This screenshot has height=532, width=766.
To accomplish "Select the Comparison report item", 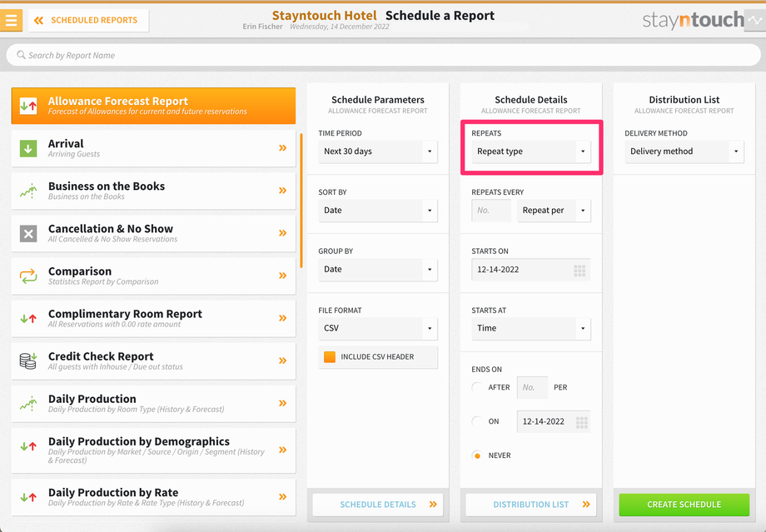I will click(x=153, y=276).
